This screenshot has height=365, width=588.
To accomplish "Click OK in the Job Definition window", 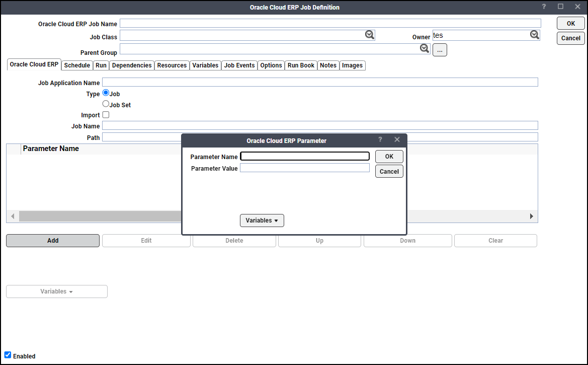I will [571, 23].
